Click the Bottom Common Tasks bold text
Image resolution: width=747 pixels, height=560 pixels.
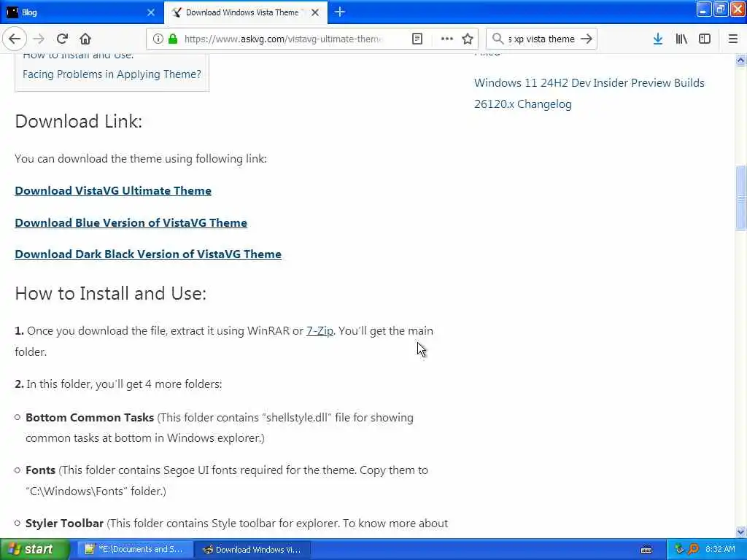[x=90, y=418]
